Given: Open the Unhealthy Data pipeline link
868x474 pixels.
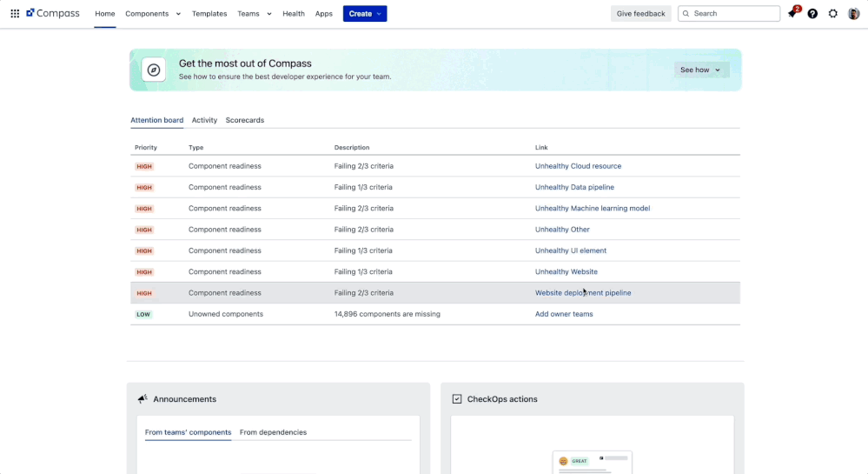Looking at the screenshot, I should click(x=574, y=187).
